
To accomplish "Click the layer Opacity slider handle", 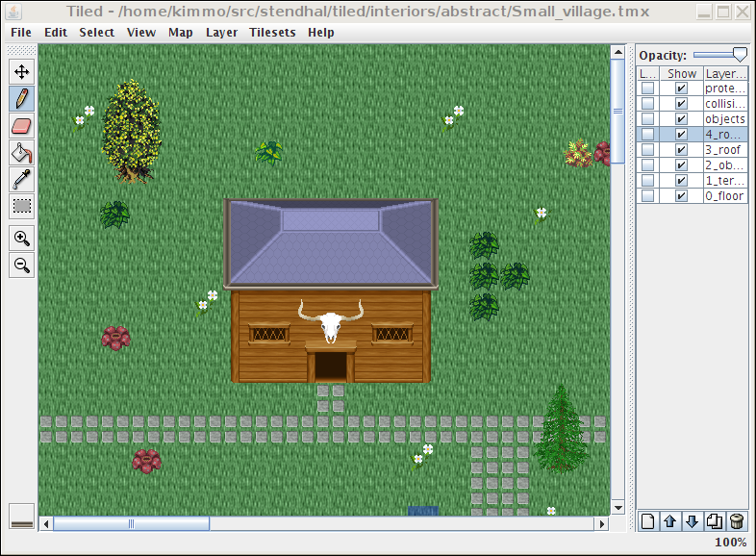I will point(739,56).
